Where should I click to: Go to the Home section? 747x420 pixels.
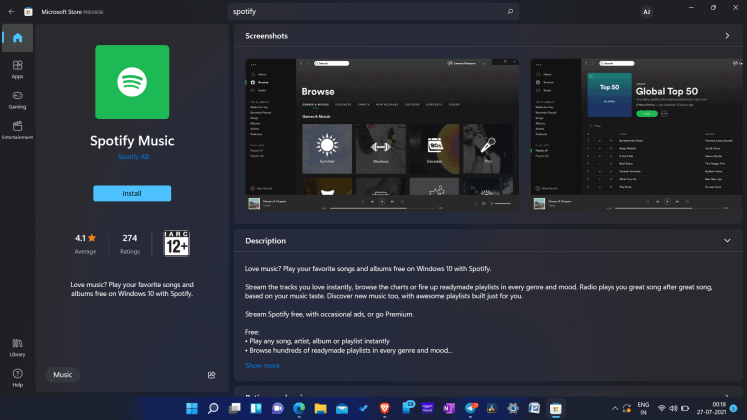pos(17,38)
